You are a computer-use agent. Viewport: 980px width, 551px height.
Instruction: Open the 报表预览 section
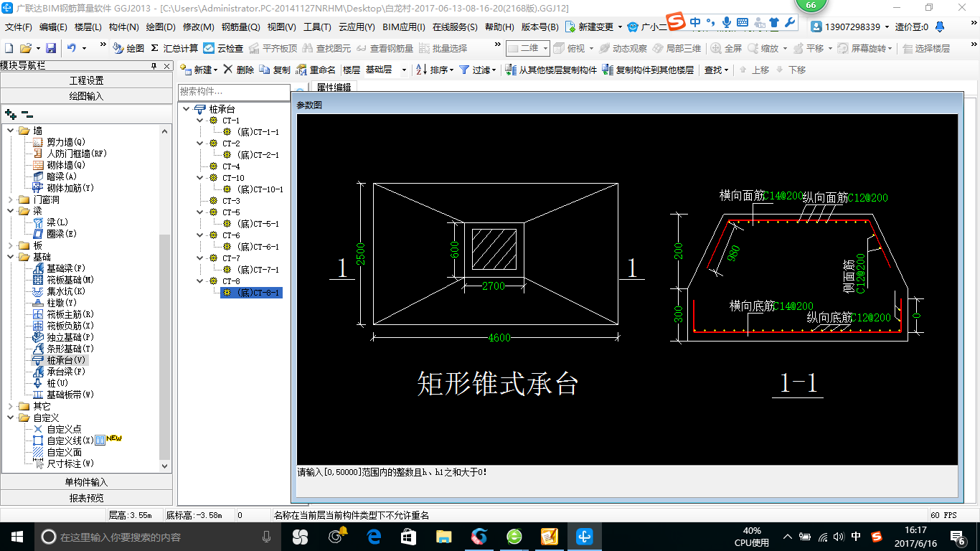86,498
